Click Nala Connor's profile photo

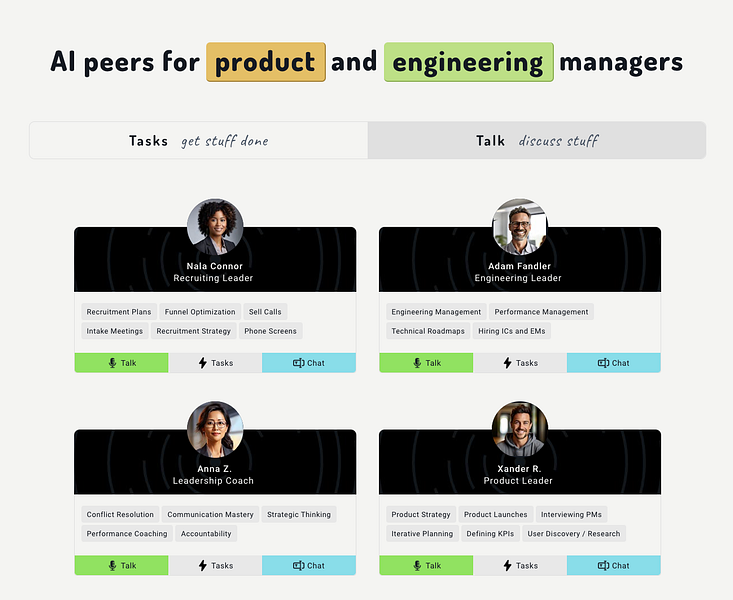(x=215, y=227)
